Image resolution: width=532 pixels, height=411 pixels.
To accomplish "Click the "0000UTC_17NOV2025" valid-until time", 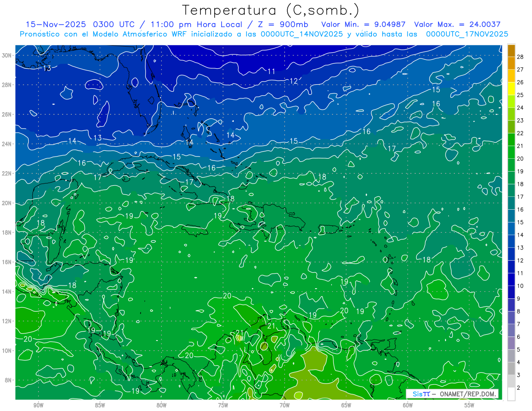I will tap(467, 34).
